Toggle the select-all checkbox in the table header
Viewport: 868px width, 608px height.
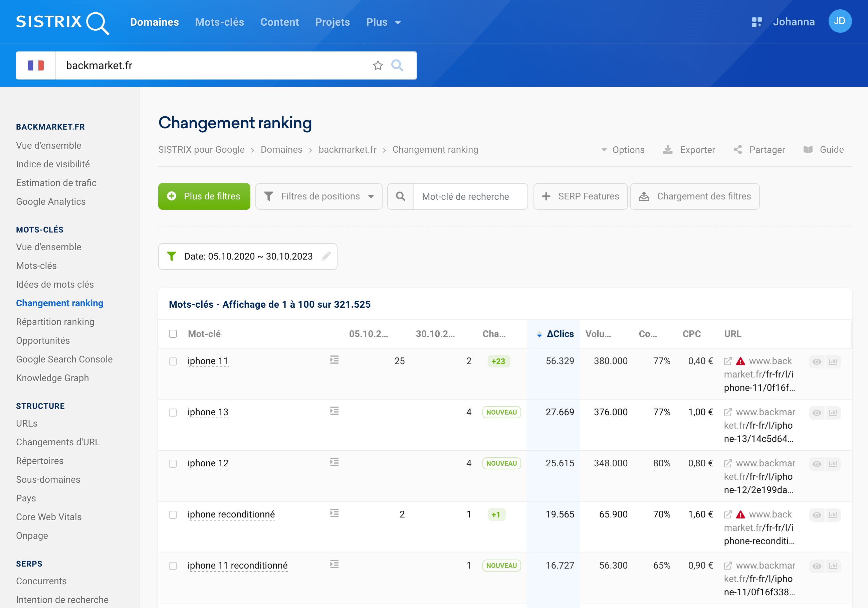coord(173,334)
